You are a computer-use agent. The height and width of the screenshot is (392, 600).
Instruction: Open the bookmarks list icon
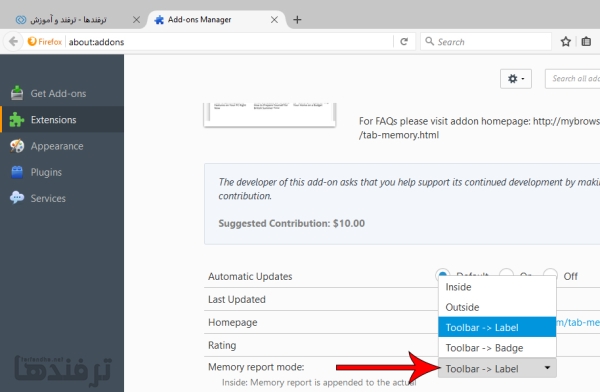click(586, 41)
